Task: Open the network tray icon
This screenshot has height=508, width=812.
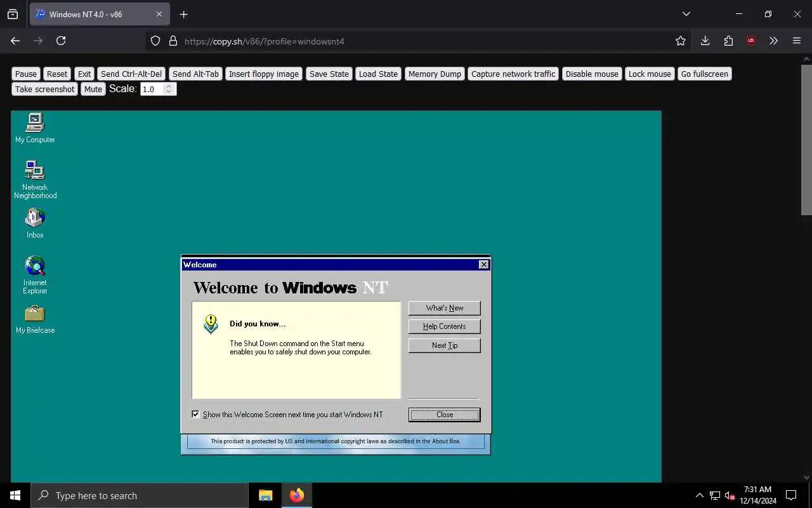Action: click(x=715, y=495)
